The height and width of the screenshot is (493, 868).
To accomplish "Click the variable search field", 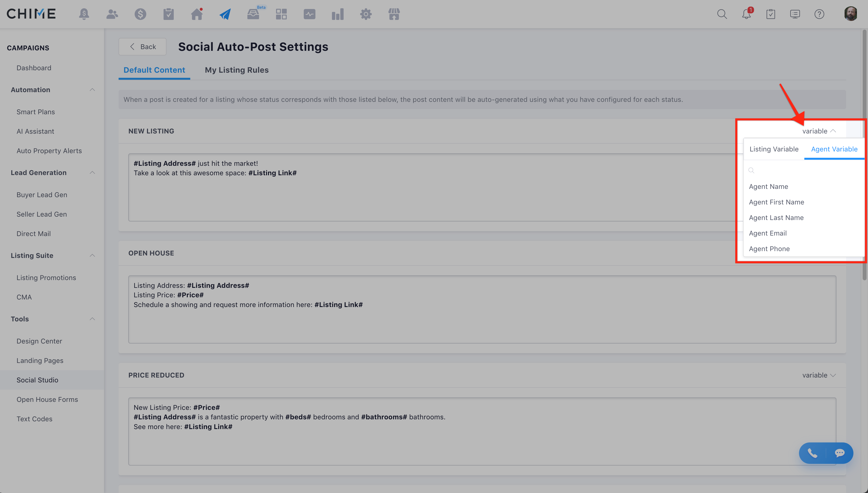I will click(804, 170).
